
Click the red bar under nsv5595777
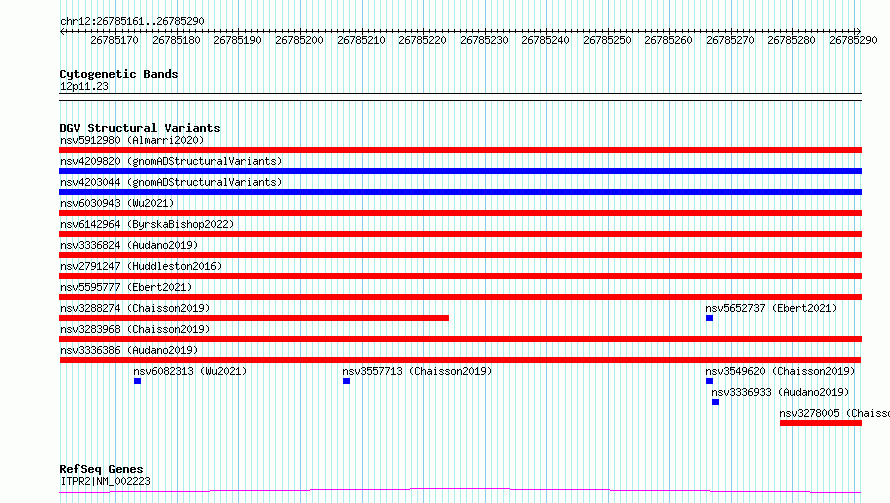460,297
